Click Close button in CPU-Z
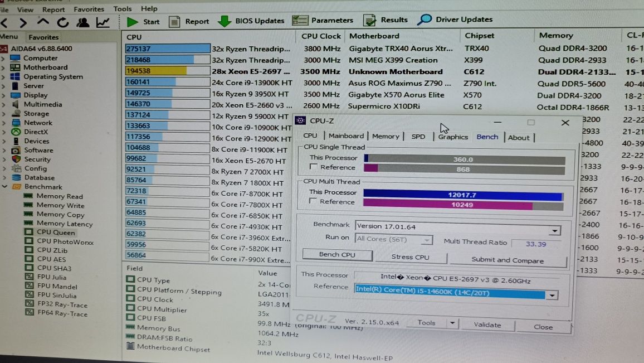 pyautogui.click(x=543, y=327)
